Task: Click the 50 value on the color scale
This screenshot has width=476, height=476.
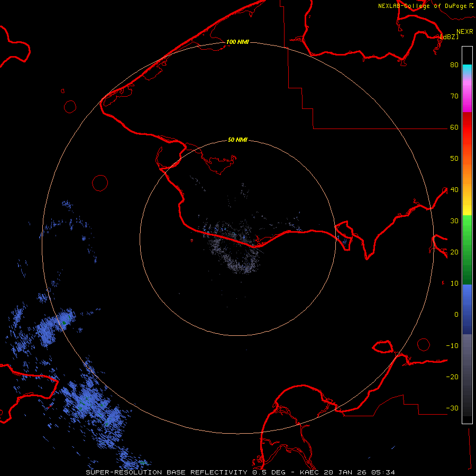Action: point(454,159)
